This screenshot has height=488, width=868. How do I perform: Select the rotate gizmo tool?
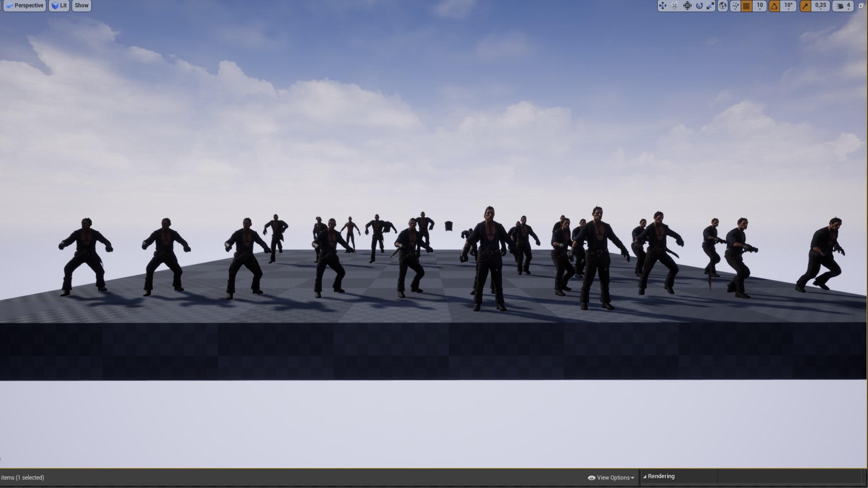699,5
